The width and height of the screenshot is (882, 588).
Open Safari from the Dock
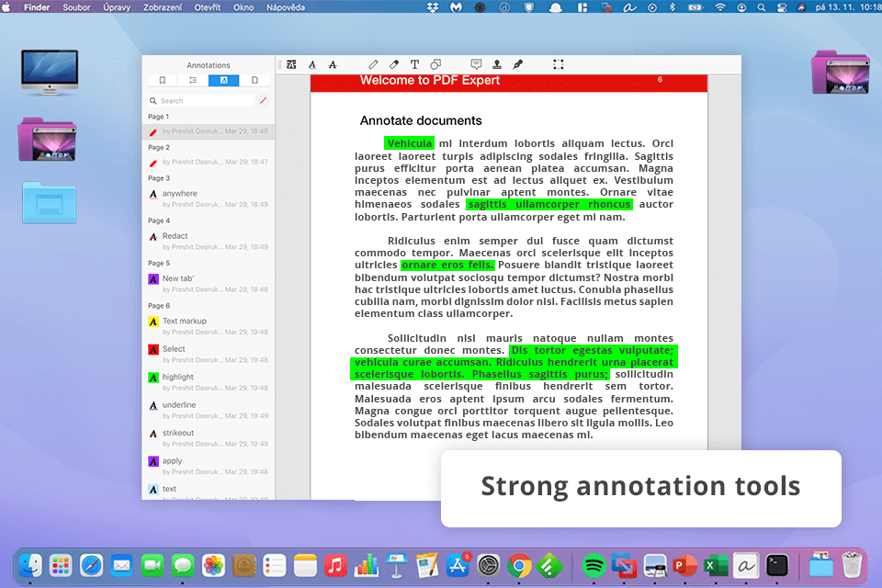(x=91, y=565)
